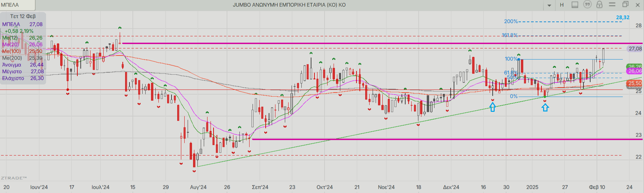Click the blue square handle at Fibonacci 100%
The height and width of the screenshot is (193, 644).
click(x=519, y=60)
